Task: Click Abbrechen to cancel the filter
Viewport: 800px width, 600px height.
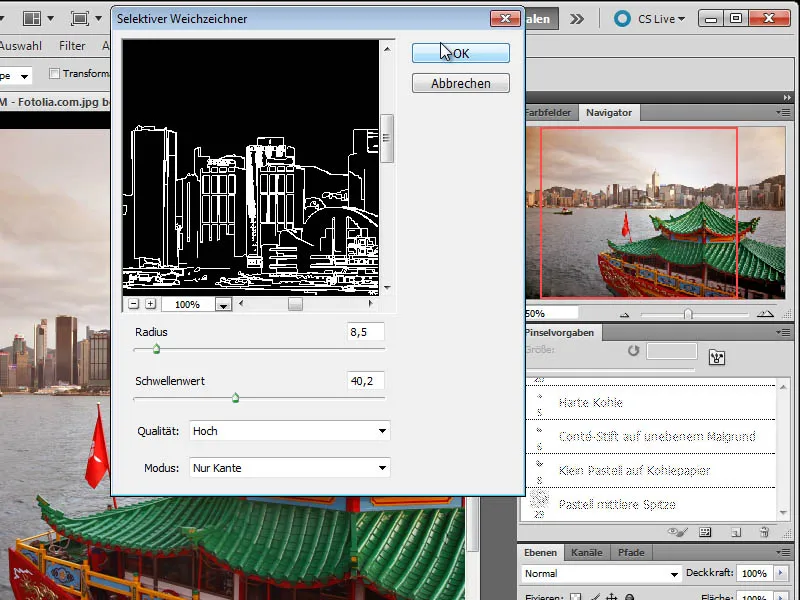Action: coord(461,83)
